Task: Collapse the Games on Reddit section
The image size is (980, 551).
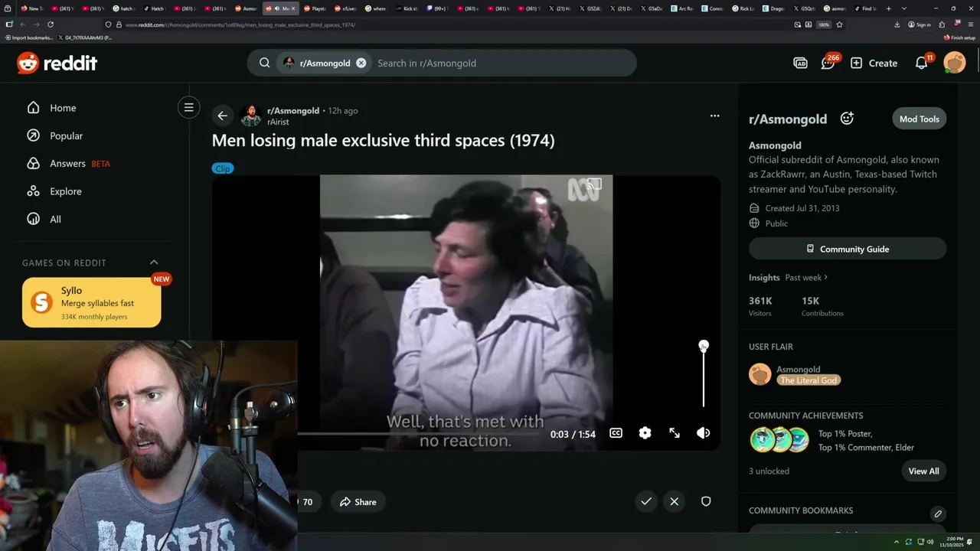Action: tap(154, 262)
